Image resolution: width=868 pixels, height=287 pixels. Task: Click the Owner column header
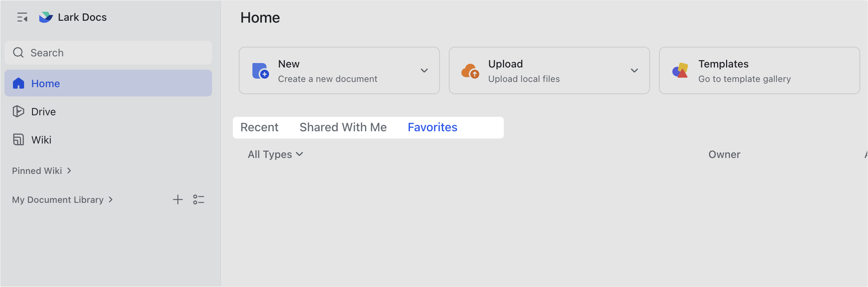tap(724, 154)
